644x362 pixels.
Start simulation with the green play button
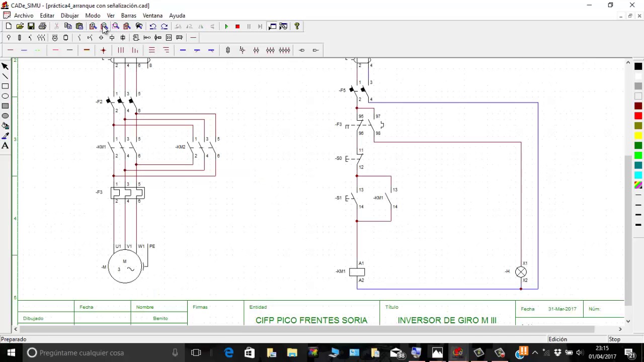[x=226, y=26]
